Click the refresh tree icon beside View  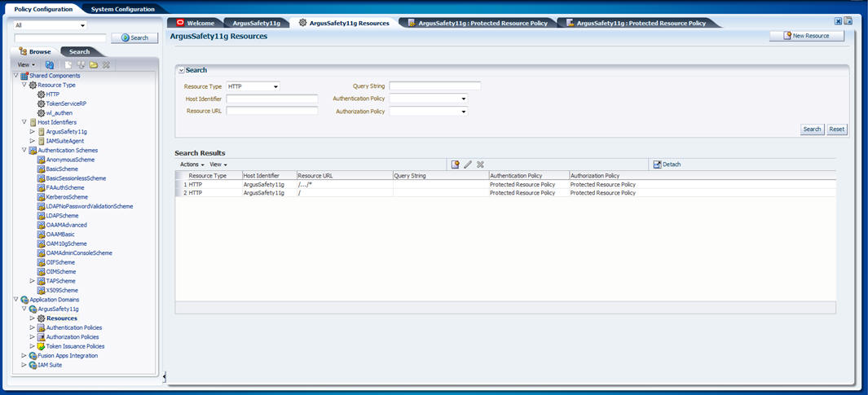click(49, 64)
